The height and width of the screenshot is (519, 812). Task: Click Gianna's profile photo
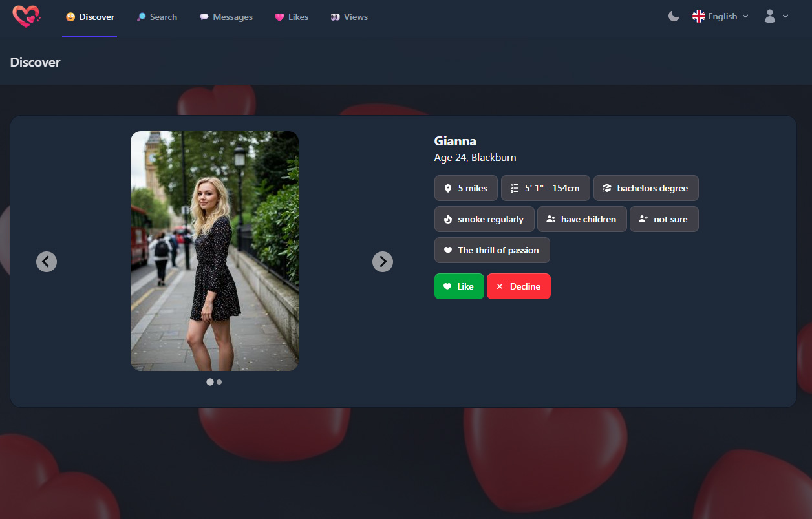click(x=215, y=251)
